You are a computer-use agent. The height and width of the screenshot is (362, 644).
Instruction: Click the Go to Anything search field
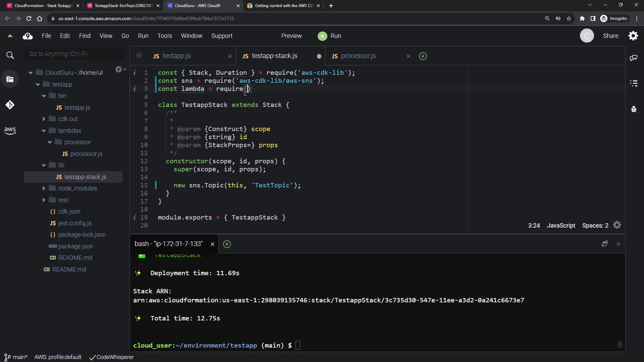(74, 54)
